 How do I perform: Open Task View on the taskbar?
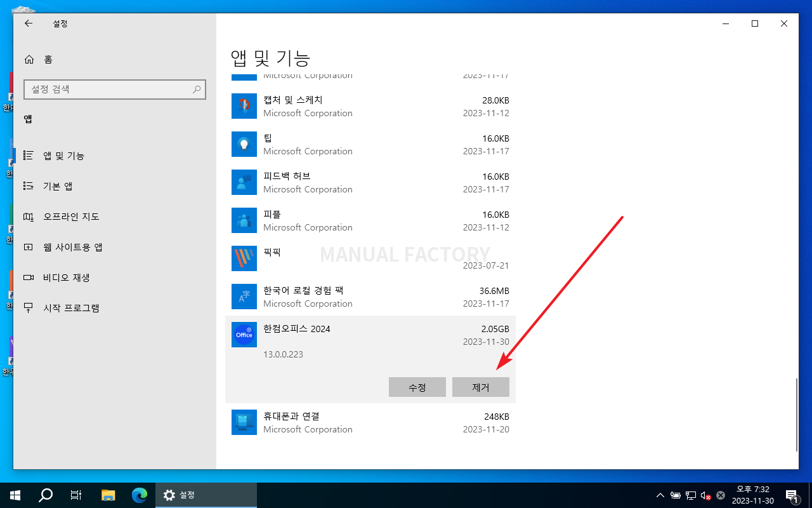pos(76,495)
